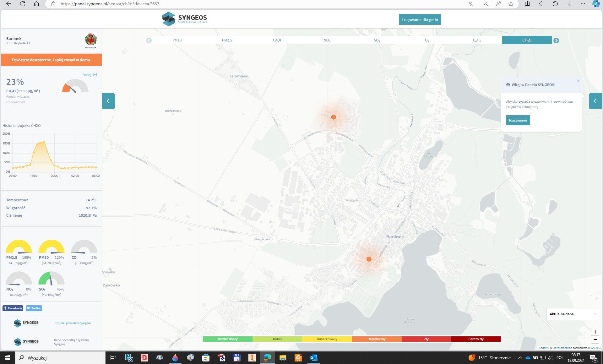
Task: Close the Witaj w Panelu SYNGEOS popup
Action: [578, 81]
